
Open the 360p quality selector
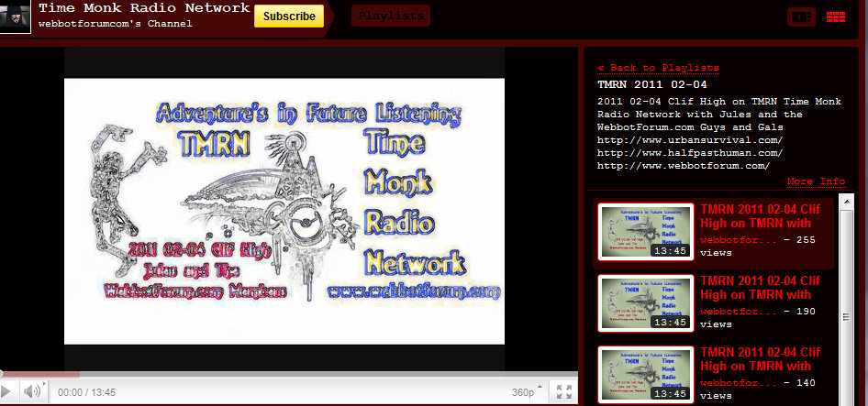pyautogui.click(x=527, y=392)
